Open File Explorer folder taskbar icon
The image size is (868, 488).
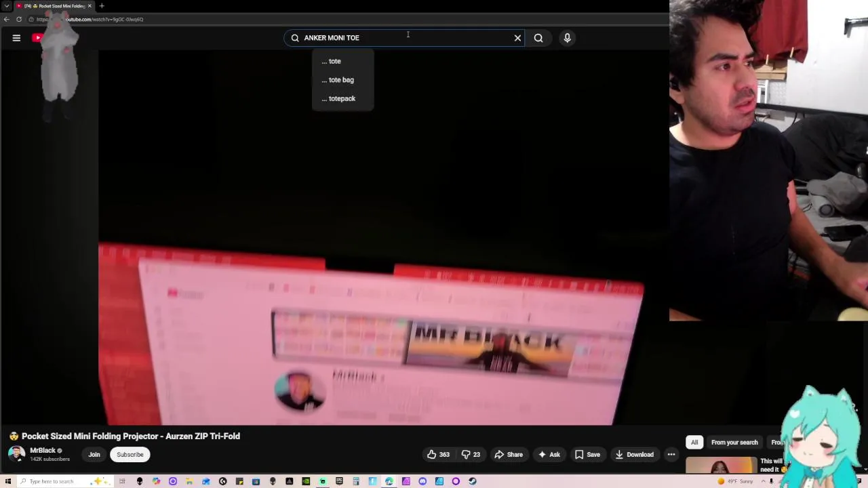pos(189,481)
